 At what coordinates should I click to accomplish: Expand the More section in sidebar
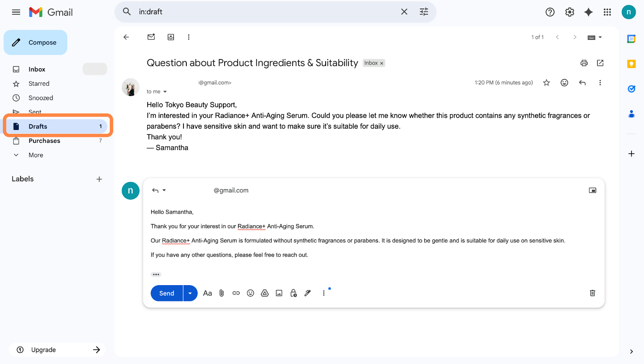pyautogui.click(x=35, y=155)
